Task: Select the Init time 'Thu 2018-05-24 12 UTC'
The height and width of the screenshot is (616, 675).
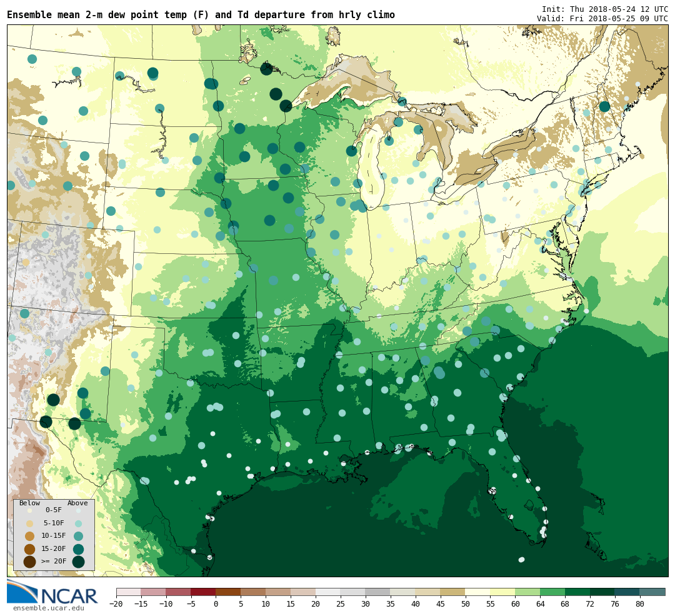Action: coord(619,9)
